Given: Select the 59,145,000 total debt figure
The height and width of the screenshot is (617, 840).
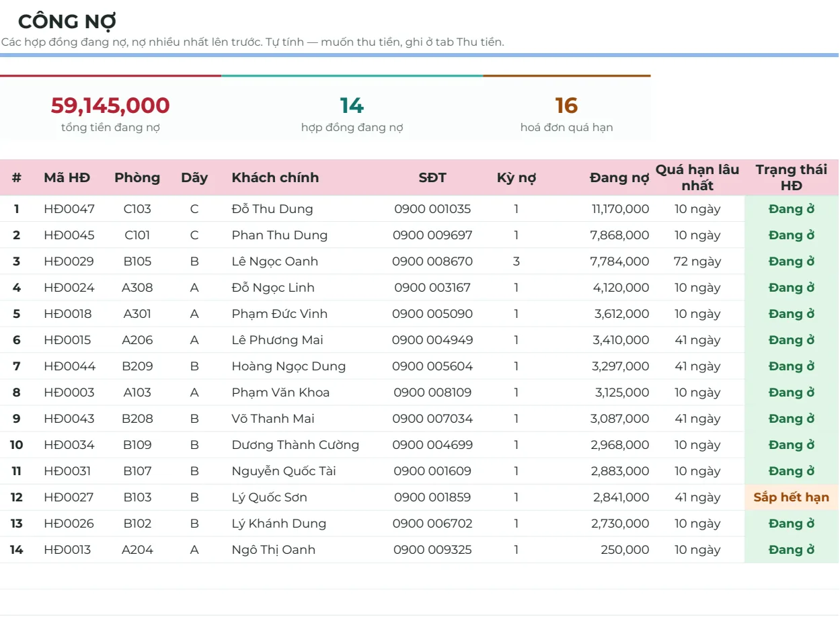Looking at the screenshot, I should point(110,106).
